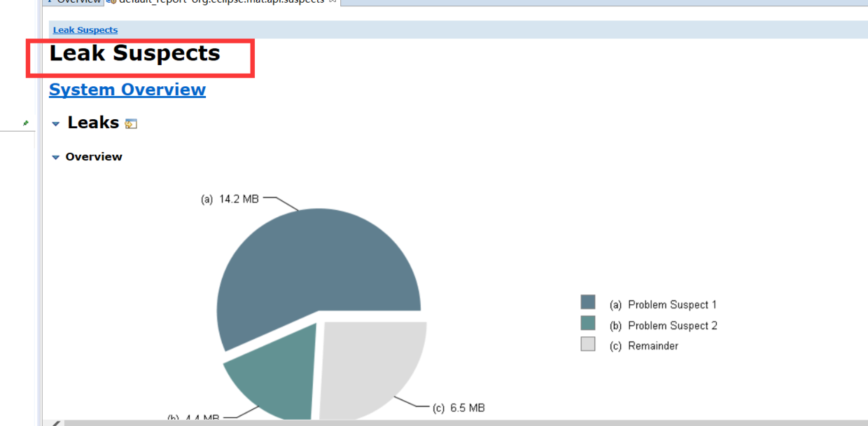This screenshot has height=426, width=868.
Task: Click the '(c) 6.5 MB' chart label
Action: [458, 408]
